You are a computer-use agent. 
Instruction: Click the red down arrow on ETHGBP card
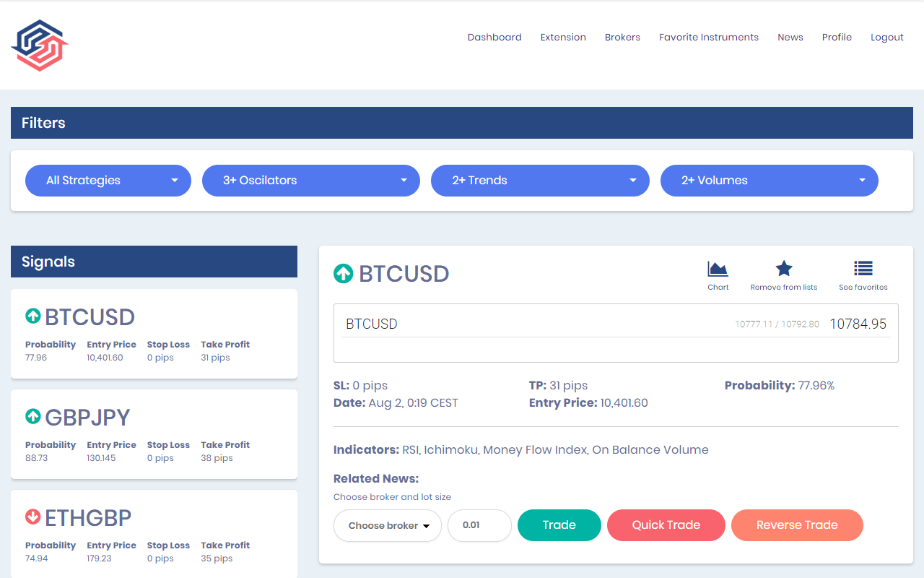(33, 517)
